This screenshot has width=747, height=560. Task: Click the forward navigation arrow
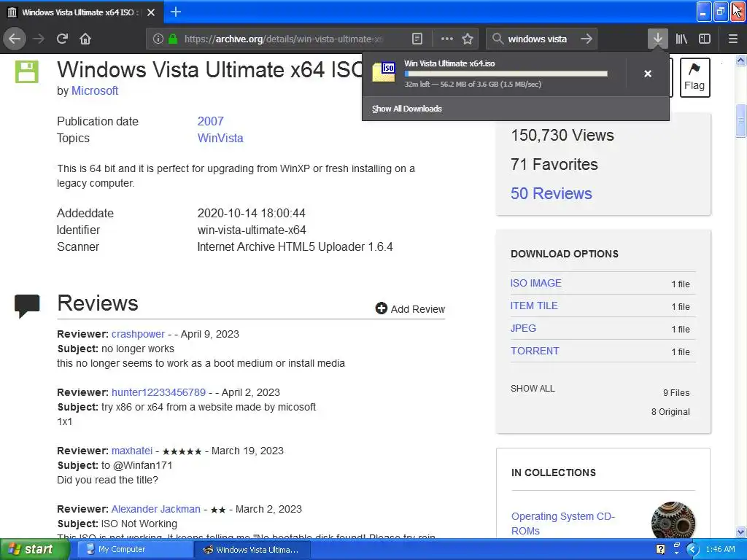click(x=39, y=39)
